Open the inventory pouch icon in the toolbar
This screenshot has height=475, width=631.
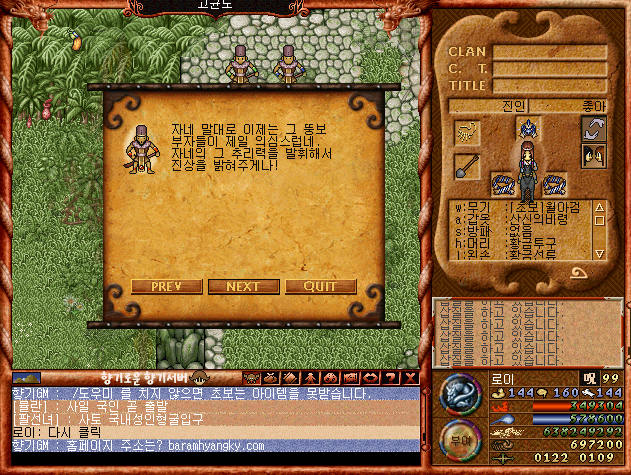[271, 378]
